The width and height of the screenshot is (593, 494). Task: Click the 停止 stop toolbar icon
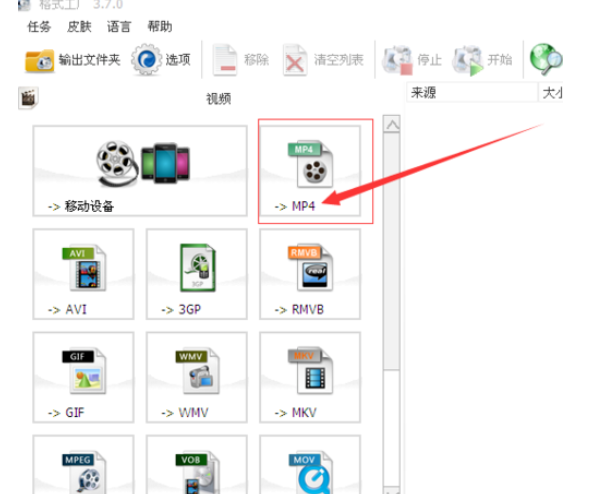(397, 60)
